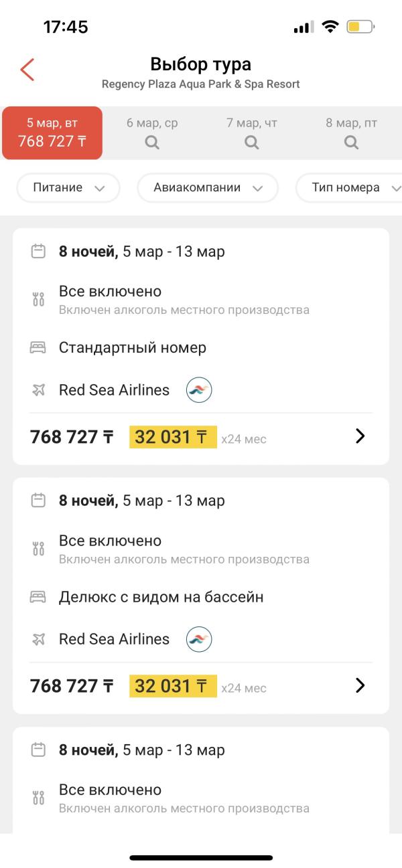Viewport: 402px width, 868px height.
Task: Switch to the 6 мар, ср date
Action: click(152, 133)
